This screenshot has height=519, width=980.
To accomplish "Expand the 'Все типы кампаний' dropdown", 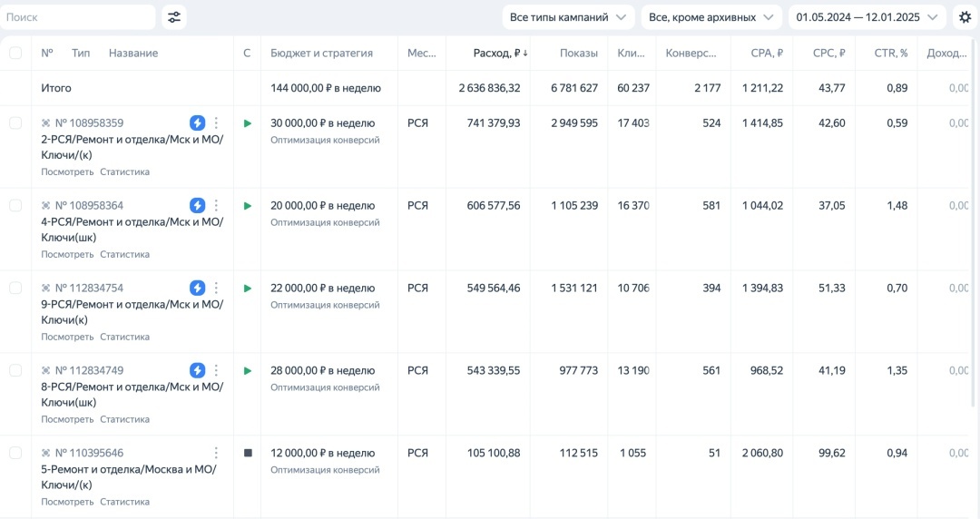I will click(568, 17).
